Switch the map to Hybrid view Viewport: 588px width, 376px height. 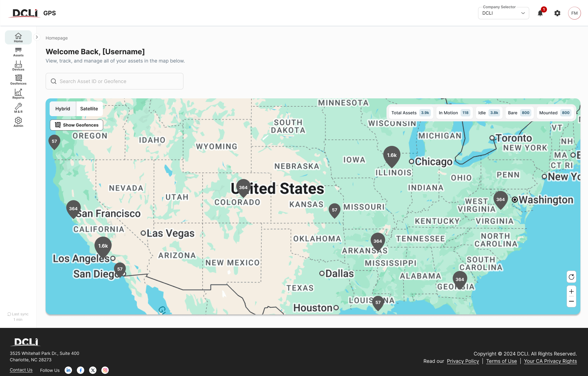[x=63, y=109]
